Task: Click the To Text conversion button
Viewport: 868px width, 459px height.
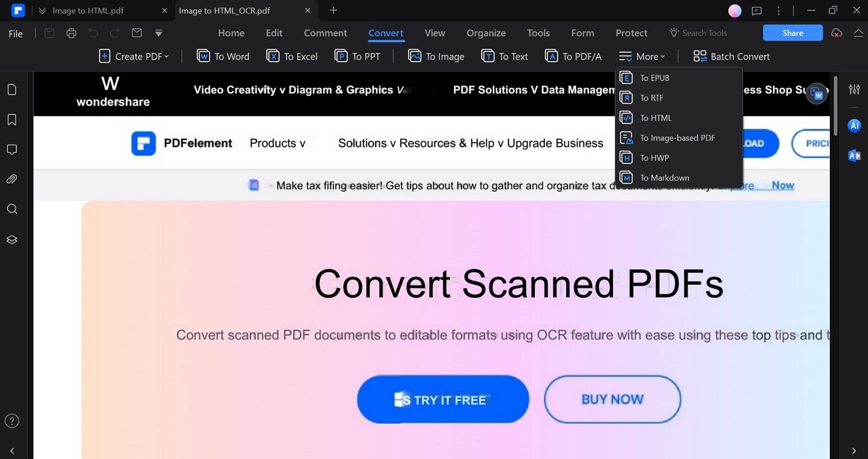Action: 505,57
